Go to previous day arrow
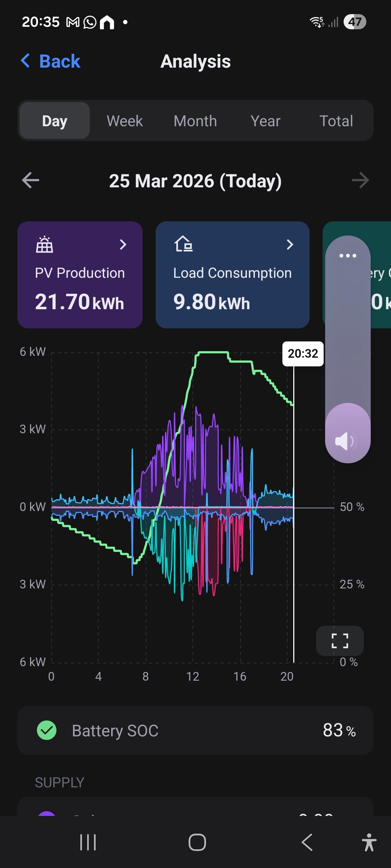 [30, 180]
